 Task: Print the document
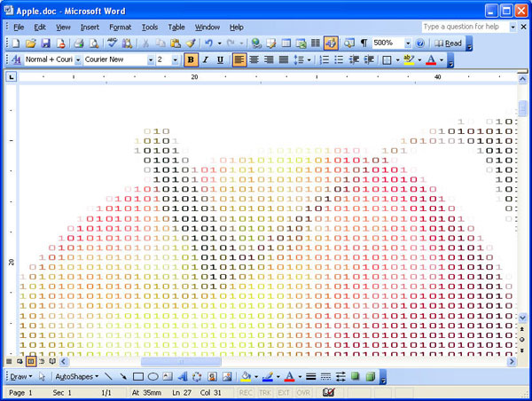[79, 43]
